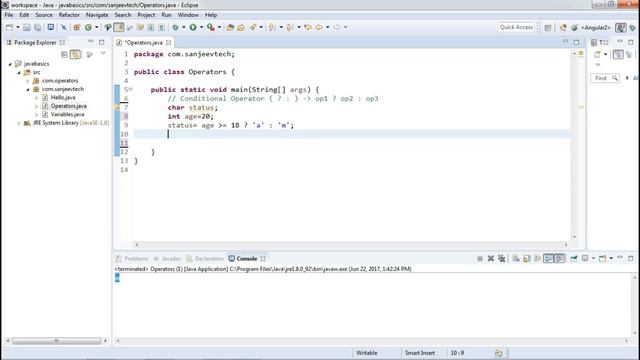Click the Previous Annotation icon
The image size is (640, 360).
point(290,27)
